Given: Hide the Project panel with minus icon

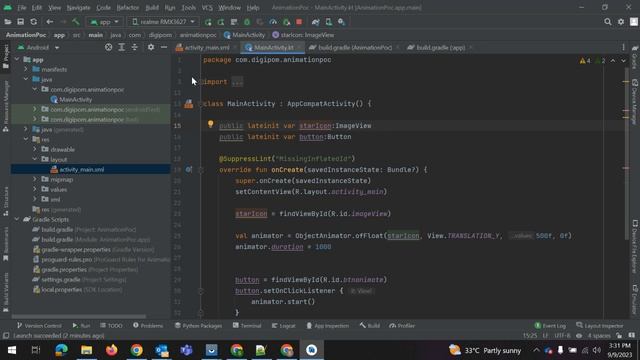Looking at the screenshot, I should click(164, 47).
